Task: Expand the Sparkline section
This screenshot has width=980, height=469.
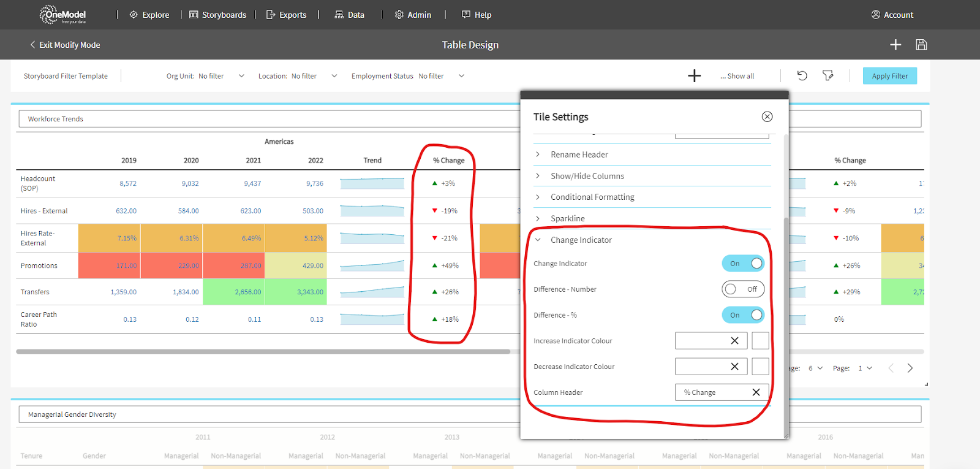Action: 567,218
